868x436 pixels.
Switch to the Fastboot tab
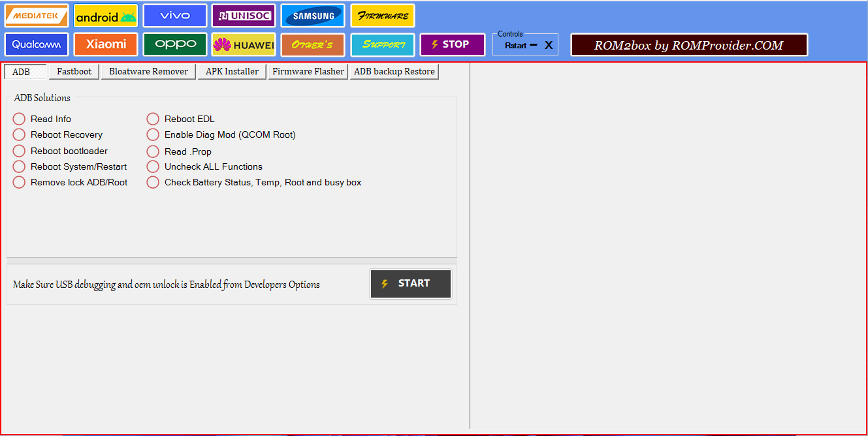[x=73, y=71]
